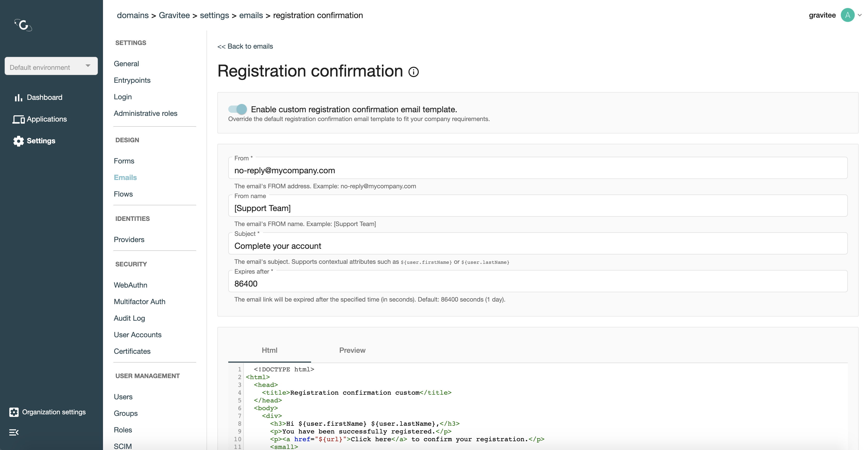Click info icon beside Registration confirmation title
Screen dimensions: 868x450
click(414, 72)
